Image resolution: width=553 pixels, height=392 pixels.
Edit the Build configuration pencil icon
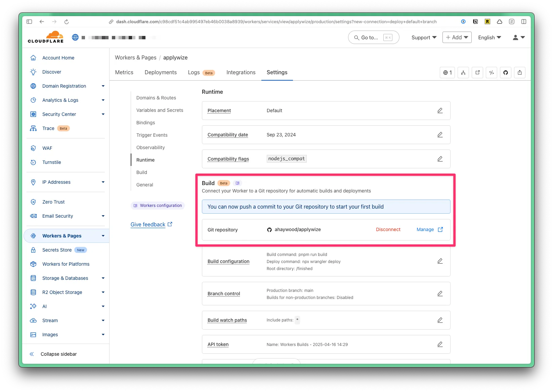click(440, 261)
